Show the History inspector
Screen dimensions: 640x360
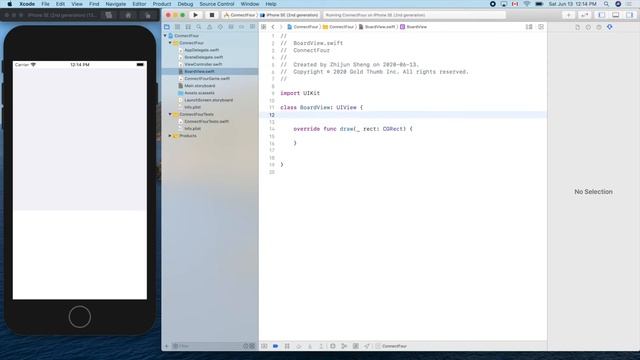(588, 27)
